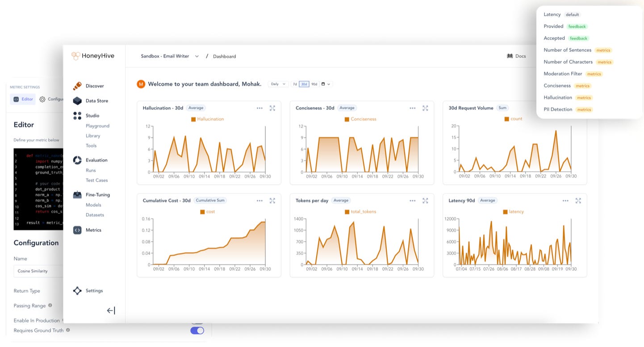644x347 pixels.
Task: Select Hallucination metric option in list
Action: (568, 97)
